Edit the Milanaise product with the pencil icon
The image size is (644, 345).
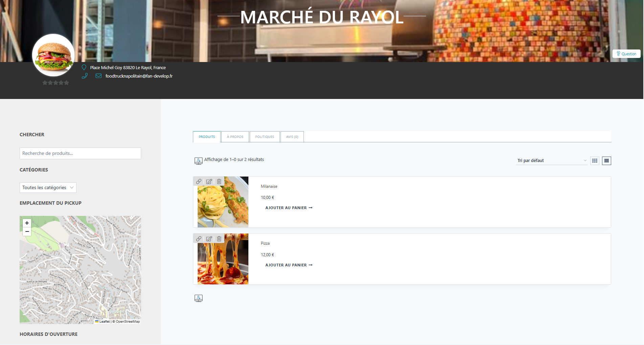(209, 181)
